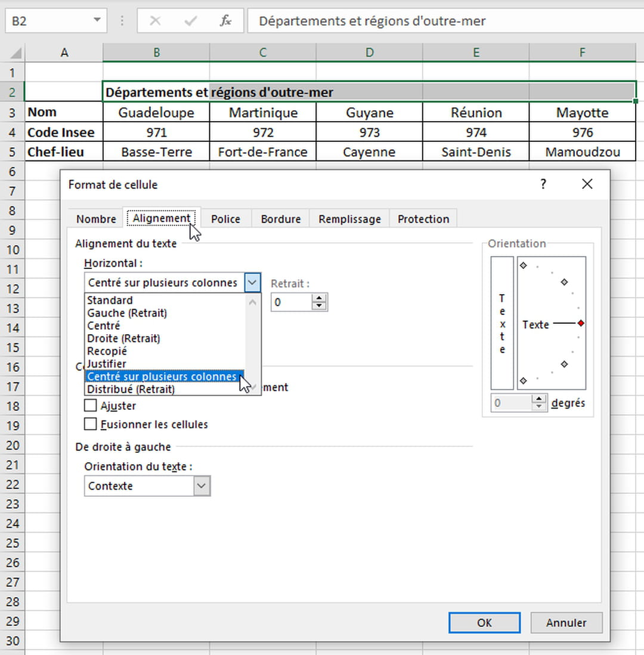Click the Saint-Denis cell

click(476, 152)
